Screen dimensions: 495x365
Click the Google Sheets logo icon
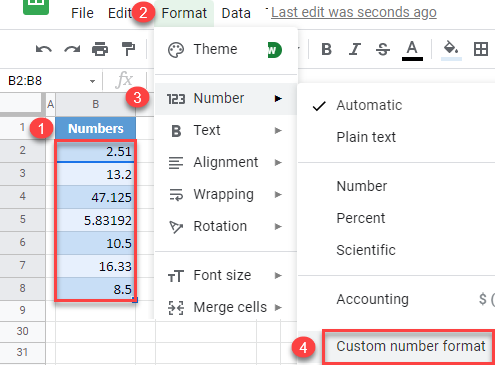tap(36, 6)
